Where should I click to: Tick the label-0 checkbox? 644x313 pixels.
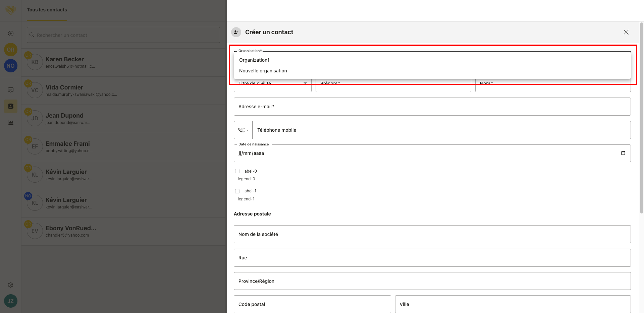point(237,171)
